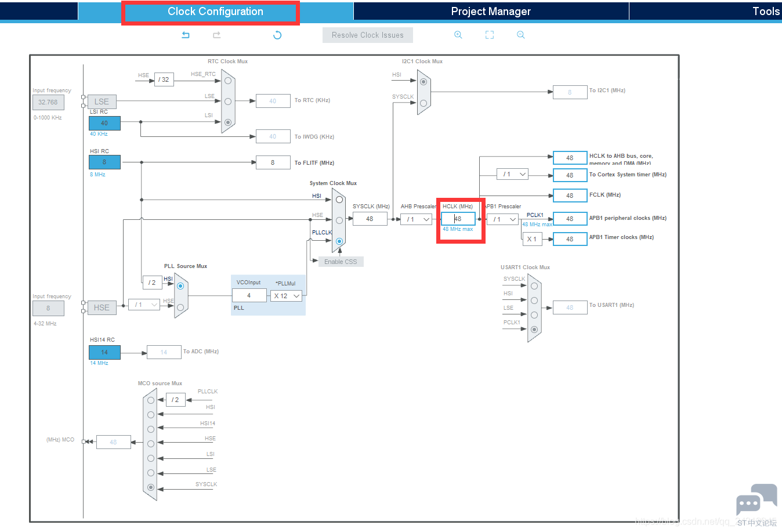Select HSI in MCO source Mux
The height and width of the screenshot is (532, 782).
coord(151,415)
